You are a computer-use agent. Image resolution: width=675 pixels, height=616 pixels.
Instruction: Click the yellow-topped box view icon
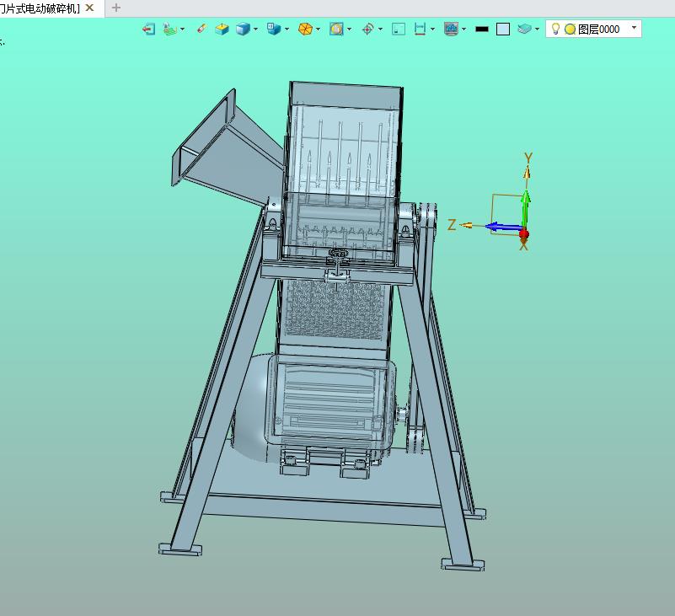[x=222, y=29]
